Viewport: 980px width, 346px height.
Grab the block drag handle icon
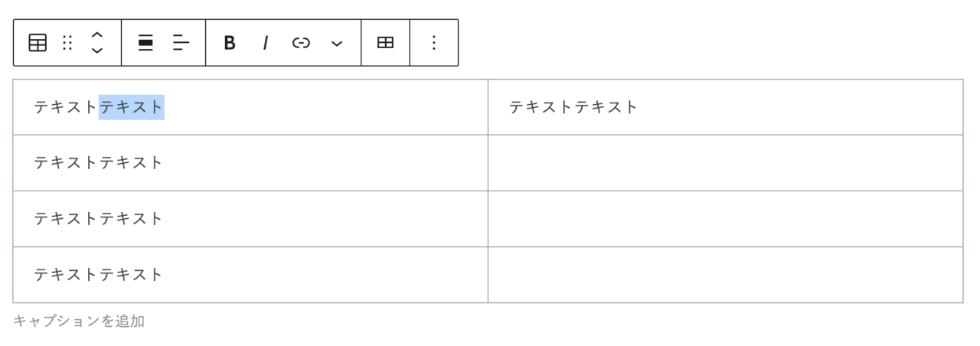tap(67, 43)
